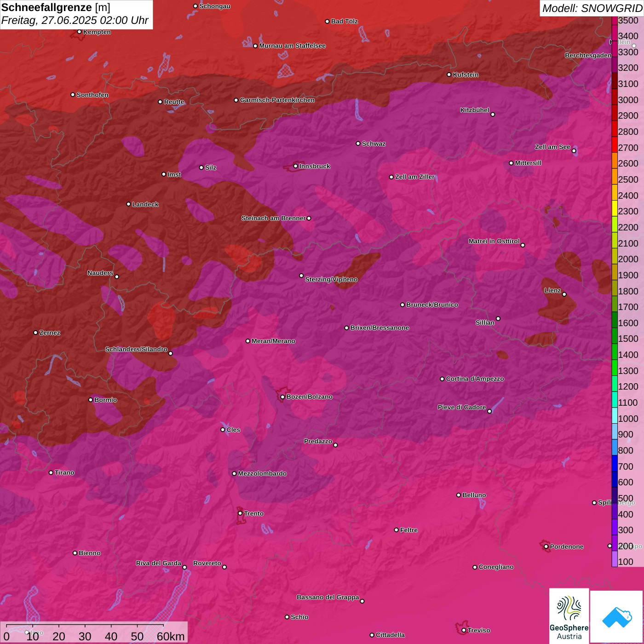Click the Trento label on the map
Viewport: 644px width, 644px height.
tap(254, 513)
